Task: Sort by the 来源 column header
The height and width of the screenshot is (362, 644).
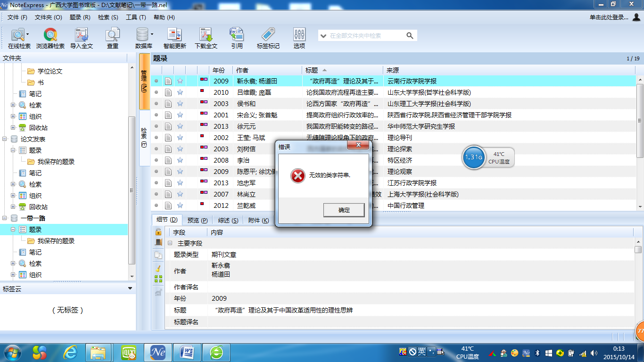Action: pyautogui.click(x=509, y=70)
